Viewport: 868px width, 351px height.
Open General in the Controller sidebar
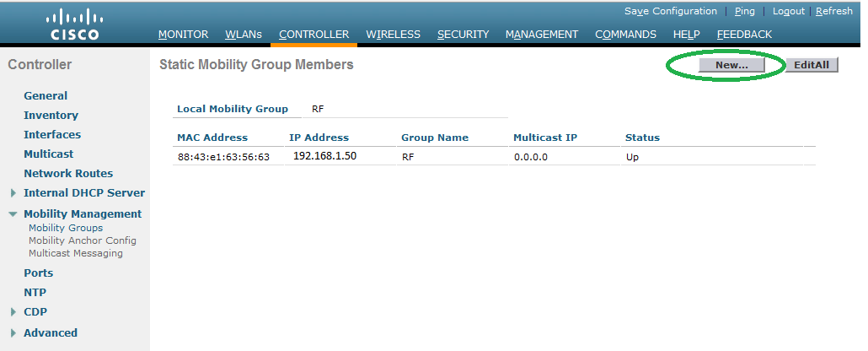pos(46,96)
